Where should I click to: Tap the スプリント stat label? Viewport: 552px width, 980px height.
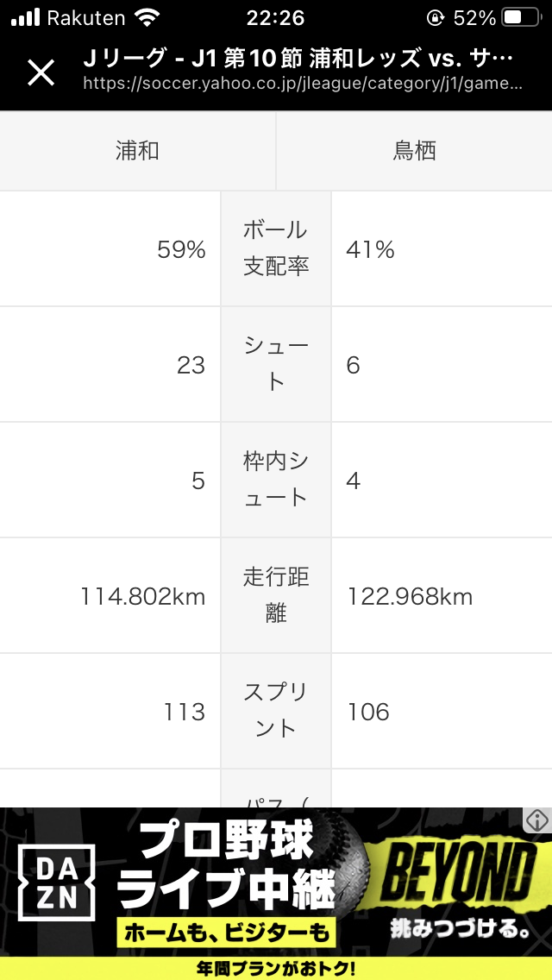(275, 711)
